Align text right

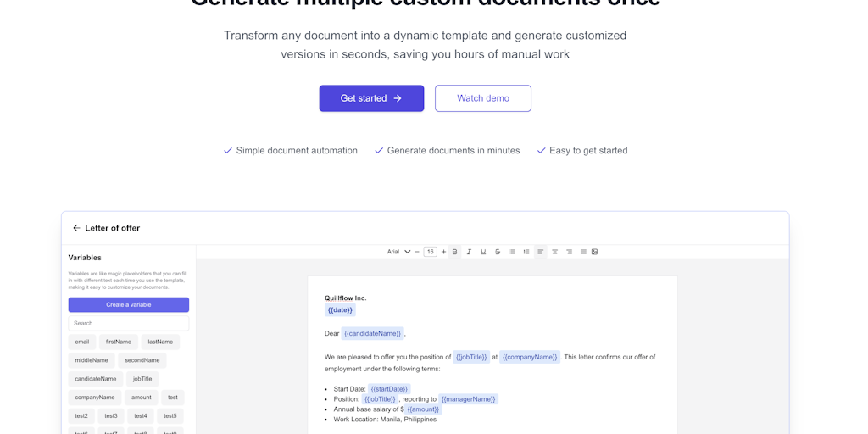[x=569, y=252]
